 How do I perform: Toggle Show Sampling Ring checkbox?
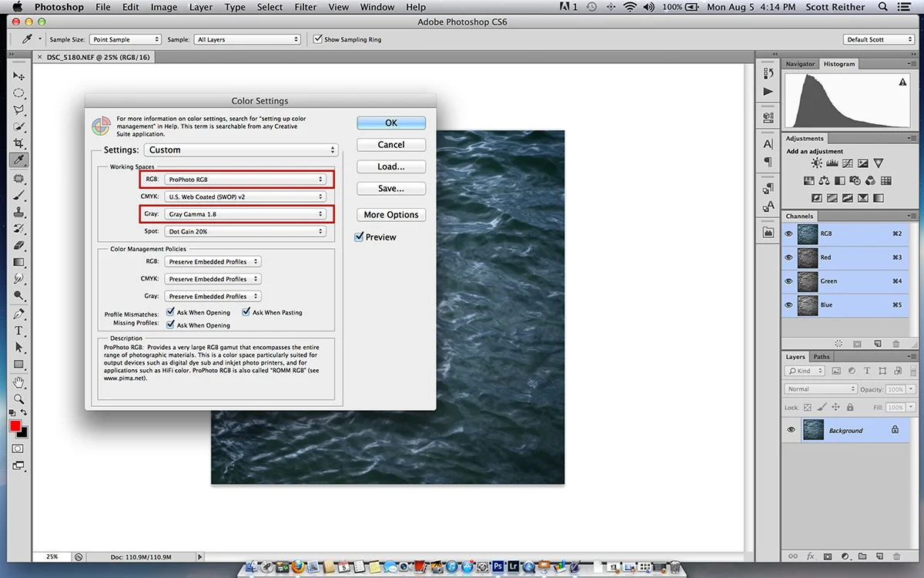(x=318, y=39)
